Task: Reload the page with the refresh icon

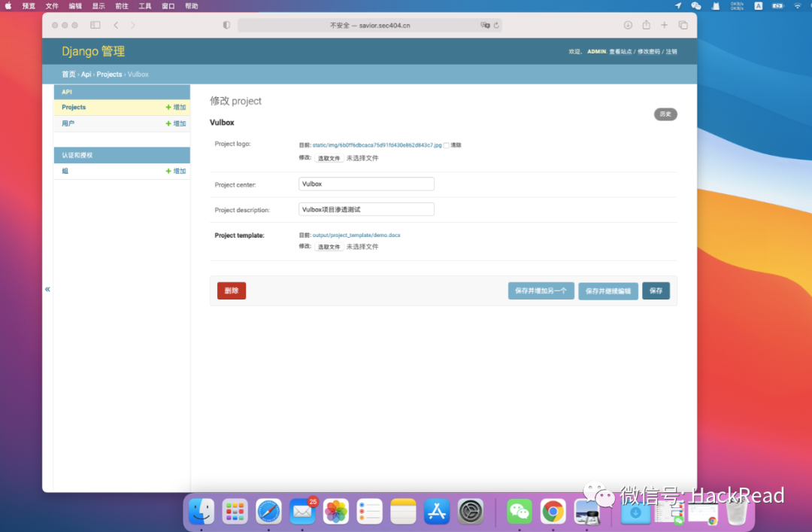Action: point(497,25)
